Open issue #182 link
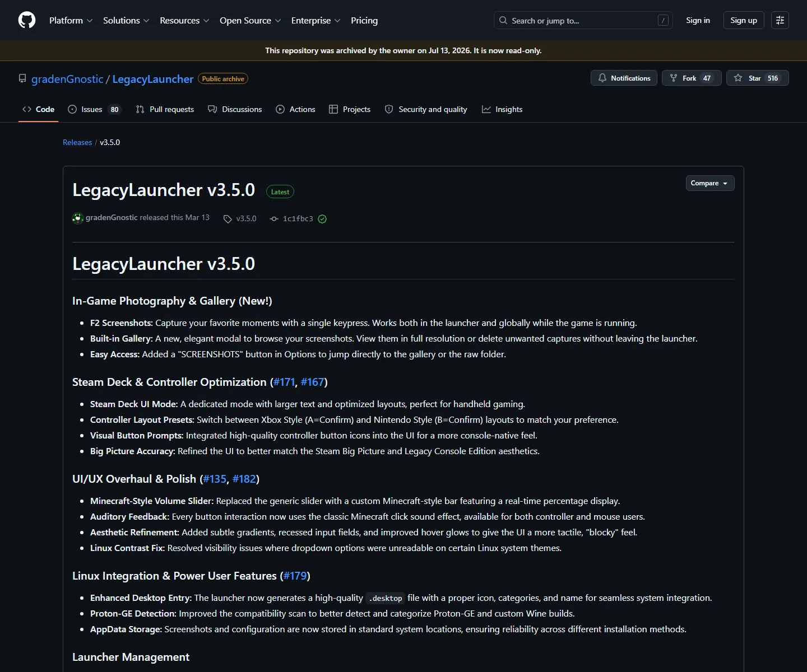 tap(244, 479)
